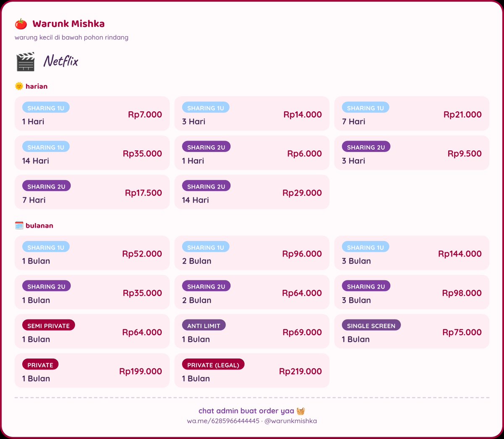504x439 pixels.
Task: Click the "Warunk Mishka" shop title
Action: point(68,24)
